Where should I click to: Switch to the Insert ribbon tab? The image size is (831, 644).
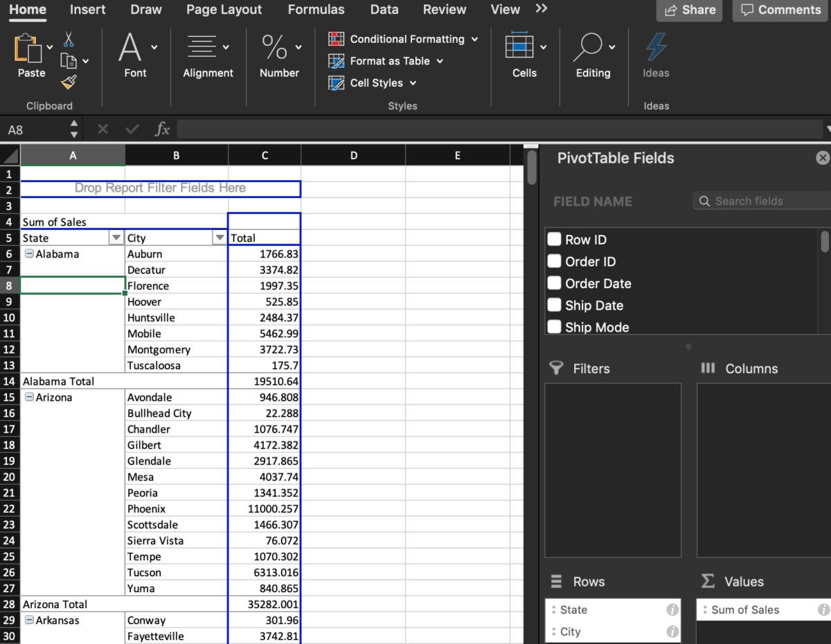tap(87, 10)
